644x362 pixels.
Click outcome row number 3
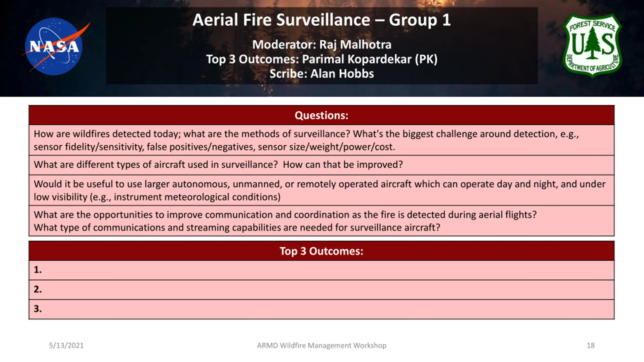point(321,309)
